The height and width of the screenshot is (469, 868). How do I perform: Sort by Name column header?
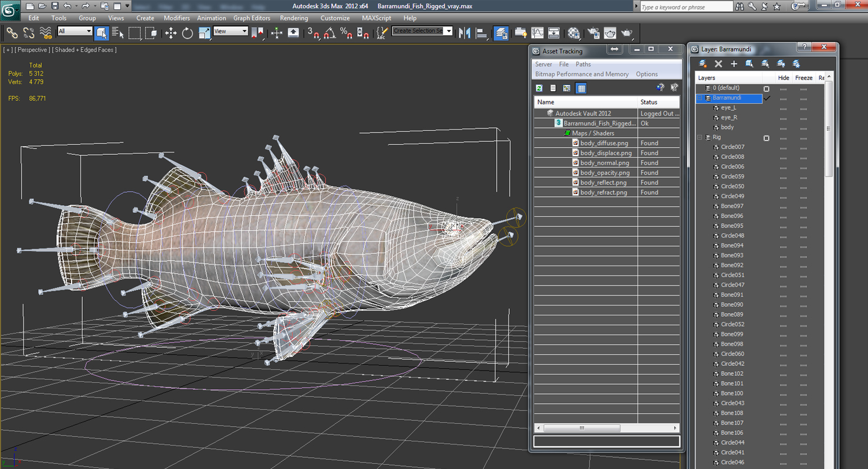(585, 102)
